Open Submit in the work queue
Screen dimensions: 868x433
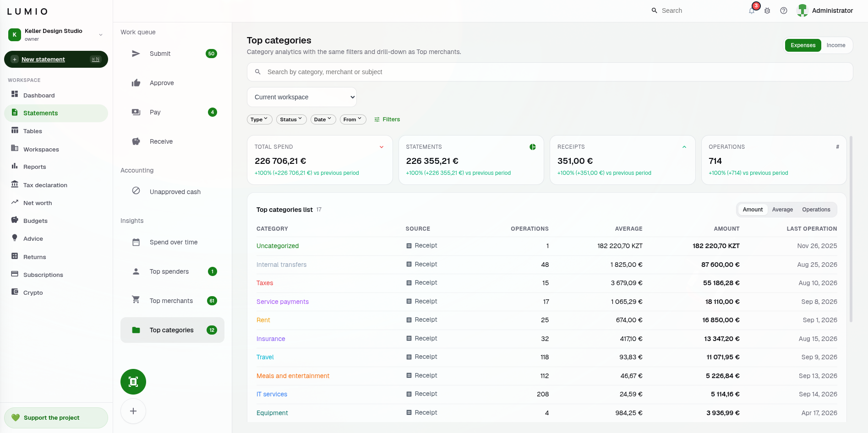[172, 54]
